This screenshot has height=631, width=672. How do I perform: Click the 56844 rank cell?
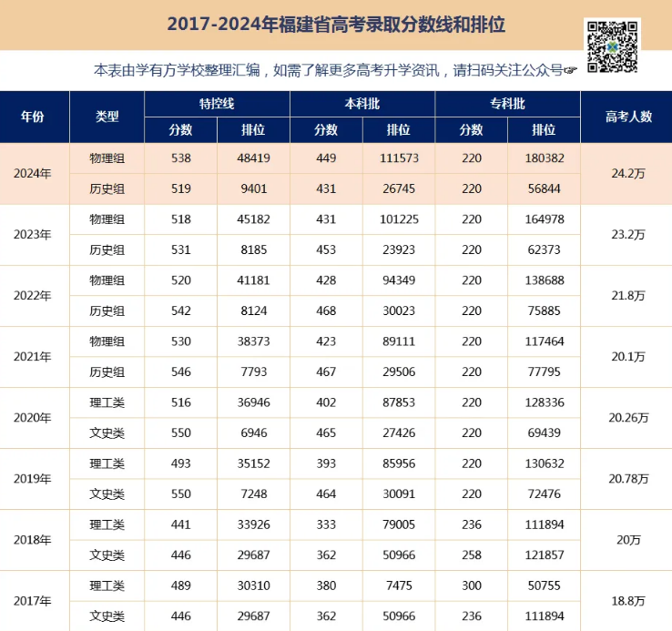pyautogui.click(x=545, y=188)
